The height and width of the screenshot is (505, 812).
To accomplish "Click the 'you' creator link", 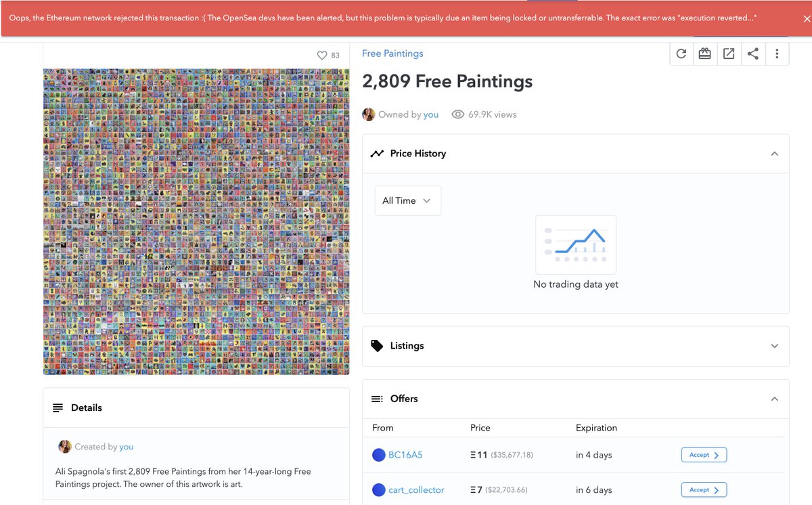I will (x=127, y=447).
